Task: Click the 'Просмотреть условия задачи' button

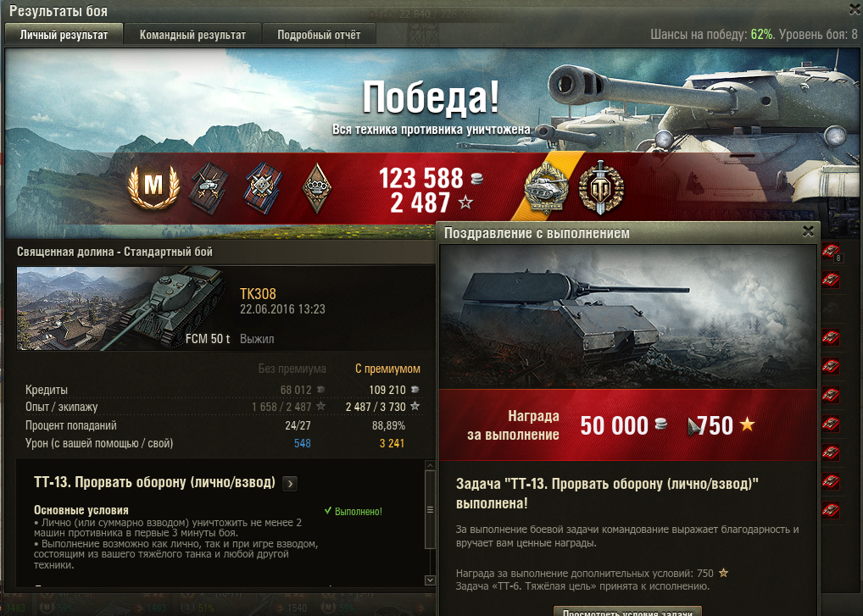Action: click(626, 611)
